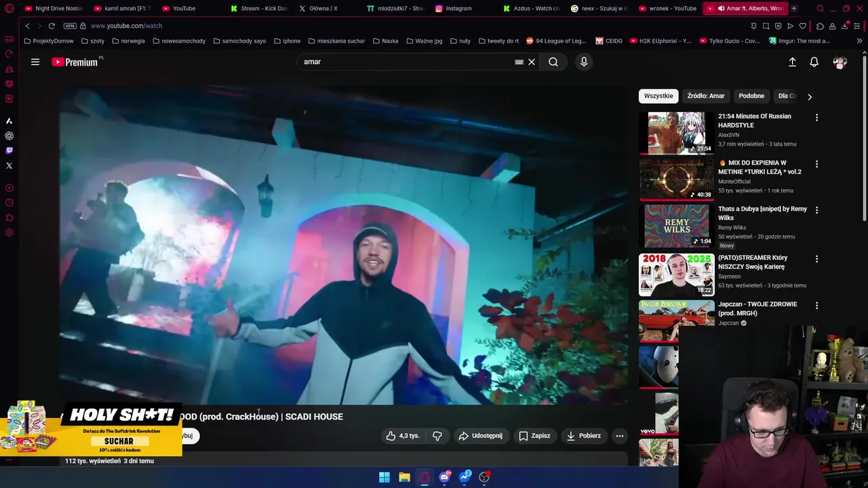Like the video (4,3 tys.)
The height and width of the screenshot is (488, 868).
coord(404,436)
